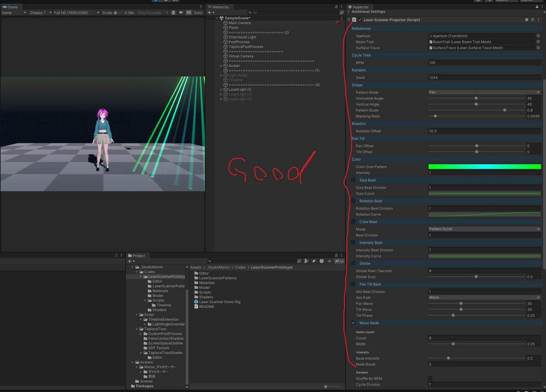Open Aim Path dropdown showing Wave
This screenshot has height=392, width=546.
[x=485, y=298]
